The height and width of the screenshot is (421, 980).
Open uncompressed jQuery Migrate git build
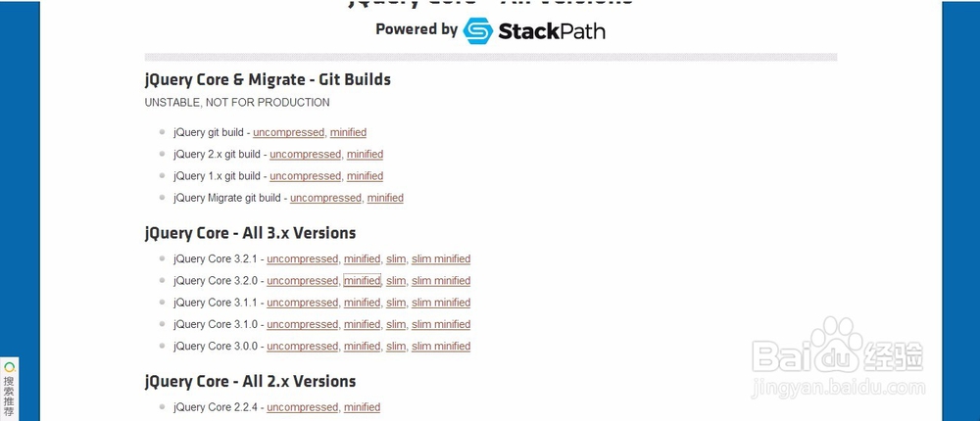pyautogui.click(x=325, y=198)
